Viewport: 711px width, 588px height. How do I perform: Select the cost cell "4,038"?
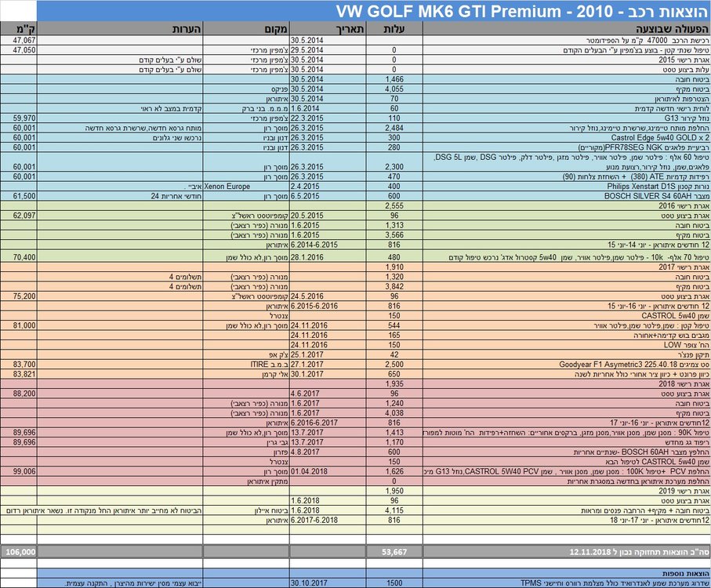(394, 413)
